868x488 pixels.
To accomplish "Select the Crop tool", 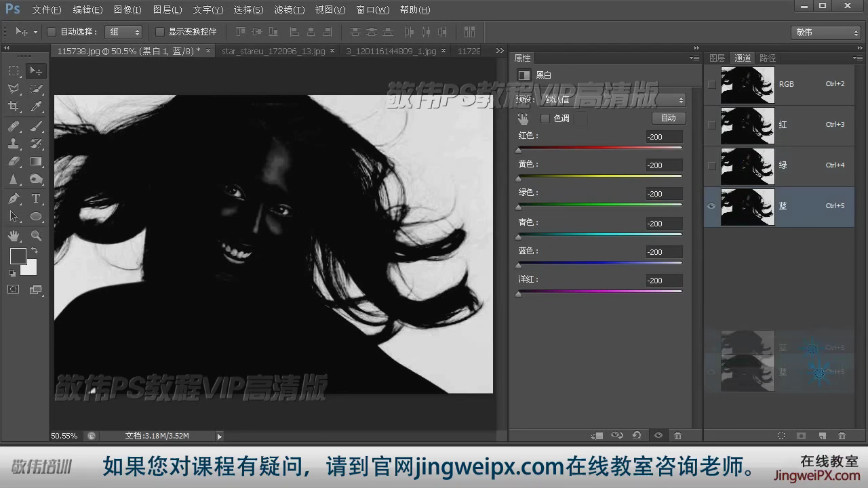I will pyautogui.click(x=14, y=107).
